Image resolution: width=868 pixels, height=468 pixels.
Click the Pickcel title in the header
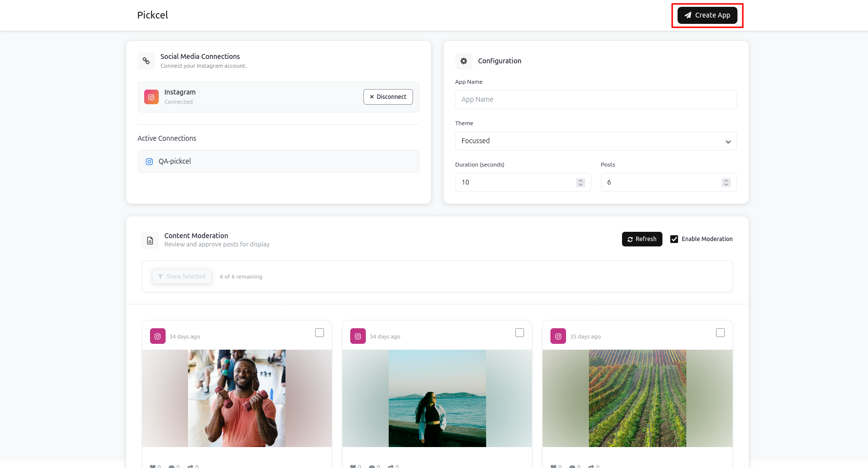tap(152, 15)
